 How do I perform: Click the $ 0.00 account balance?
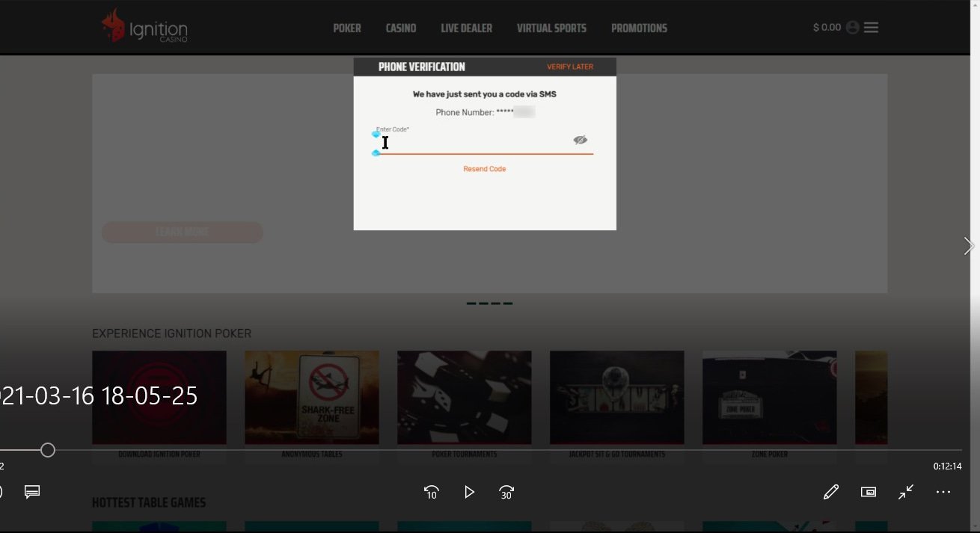[827, 28]
